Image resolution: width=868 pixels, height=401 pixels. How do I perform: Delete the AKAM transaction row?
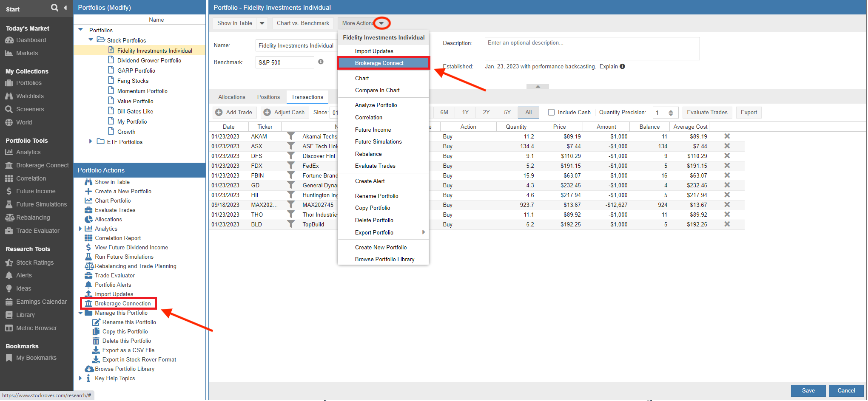[727, 136]
